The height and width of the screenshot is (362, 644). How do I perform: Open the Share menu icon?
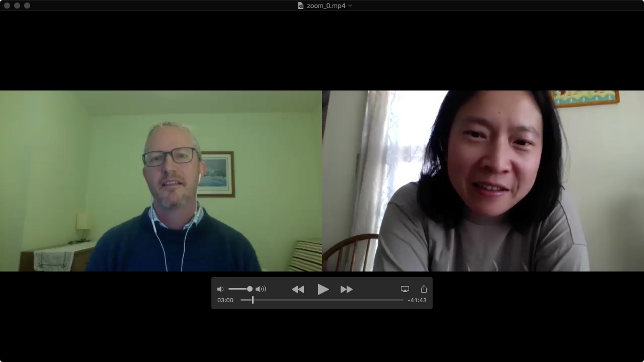pos(424,289)
